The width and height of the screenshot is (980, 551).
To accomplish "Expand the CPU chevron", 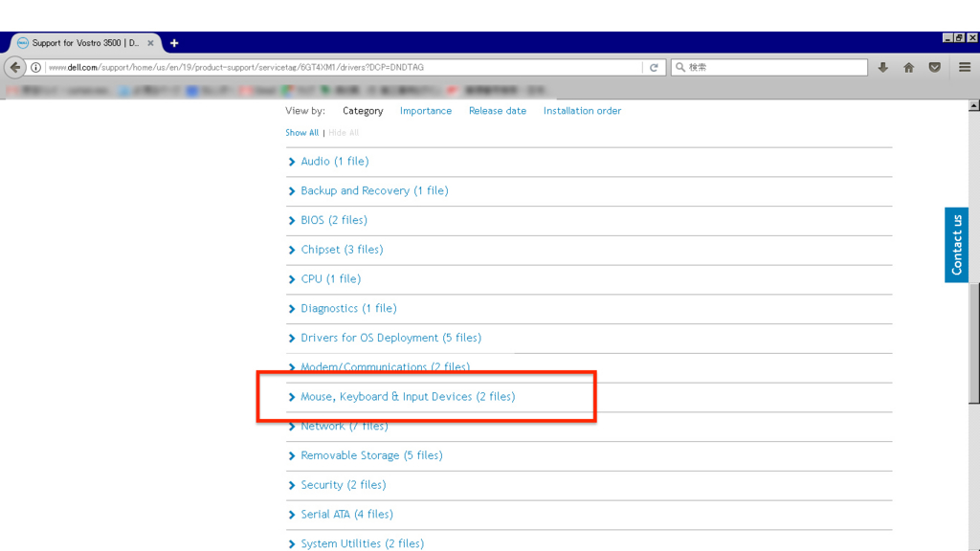I will tap(292, 279).
